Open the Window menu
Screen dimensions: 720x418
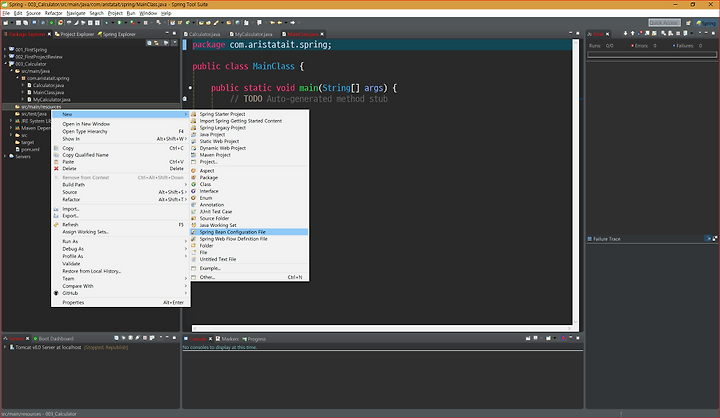pos(148,13)
